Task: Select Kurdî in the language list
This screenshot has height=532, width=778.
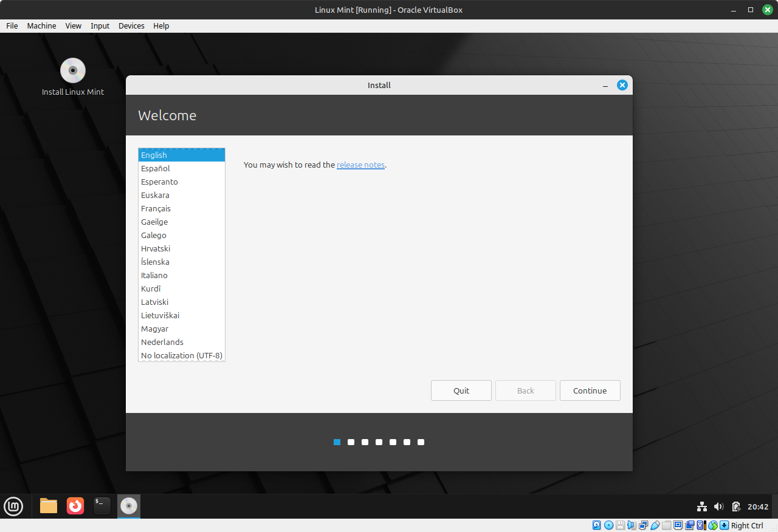Action: (182, 288)
